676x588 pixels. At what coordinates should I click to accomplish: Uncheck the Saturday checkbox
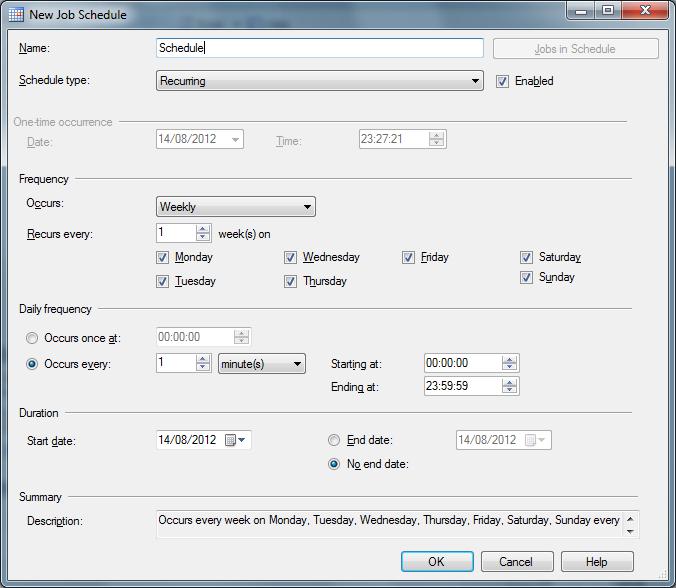(526, 257)
